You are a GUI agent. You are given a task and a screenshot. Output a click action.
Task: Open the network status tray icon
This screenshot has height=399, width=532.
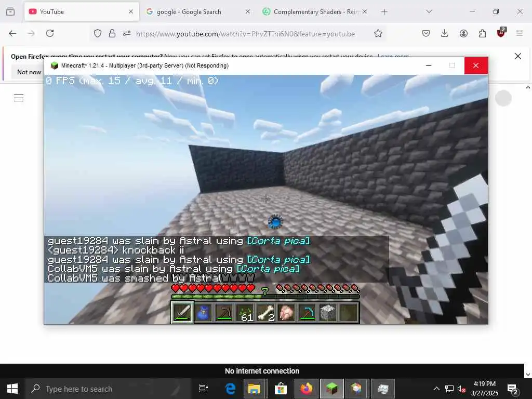tap(449, 389)
